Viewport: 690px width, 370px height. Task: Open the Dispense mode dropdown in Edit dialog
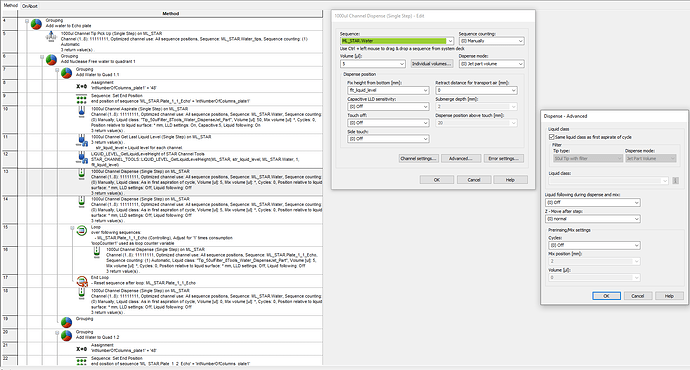(x=521, y=64)
